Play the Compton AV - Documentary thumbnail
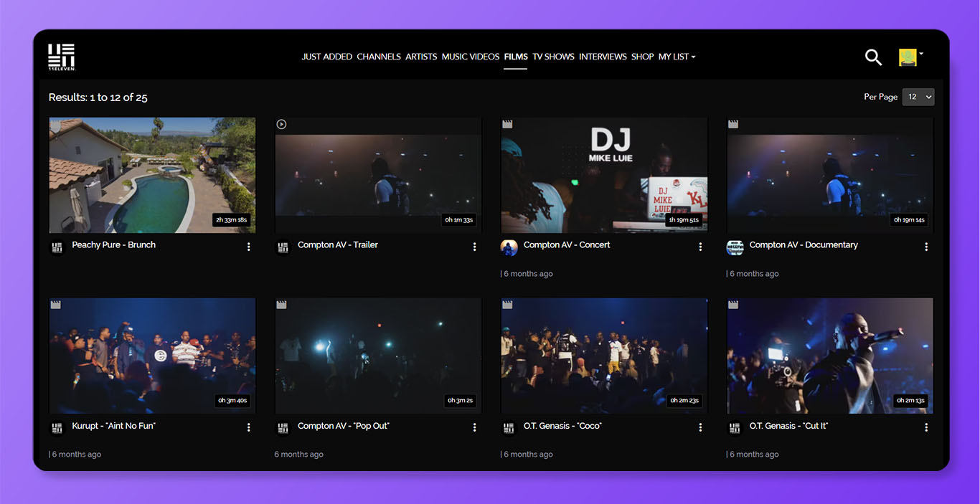 (830, 175)
